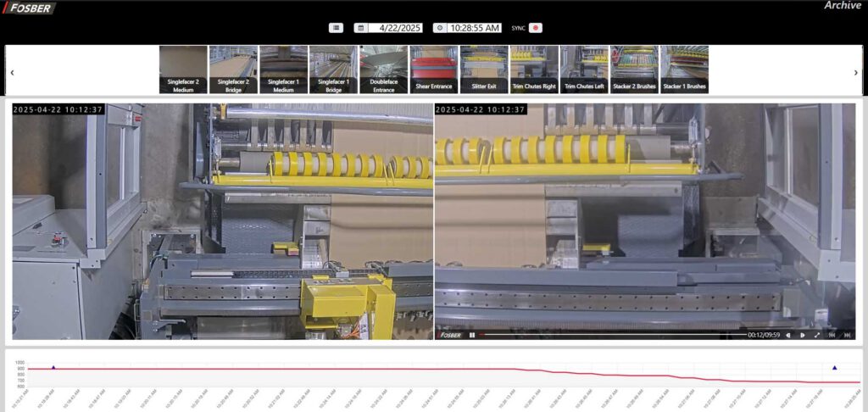Image resolution: width=868 pixels, height=412 pixels.
Task: Select Singlefacer 1 Bridge camera thumbnail
Action: click(x=333, y=70)
